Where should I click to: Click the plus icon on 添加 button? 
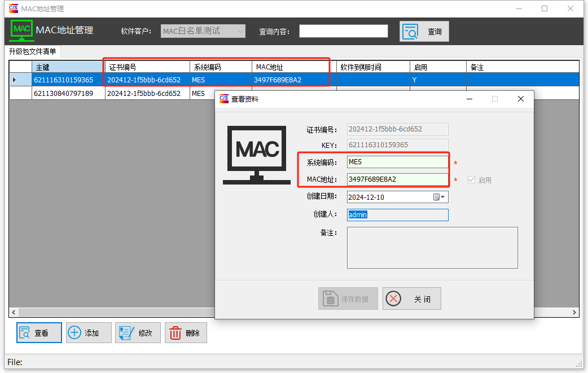pos(74,332)
